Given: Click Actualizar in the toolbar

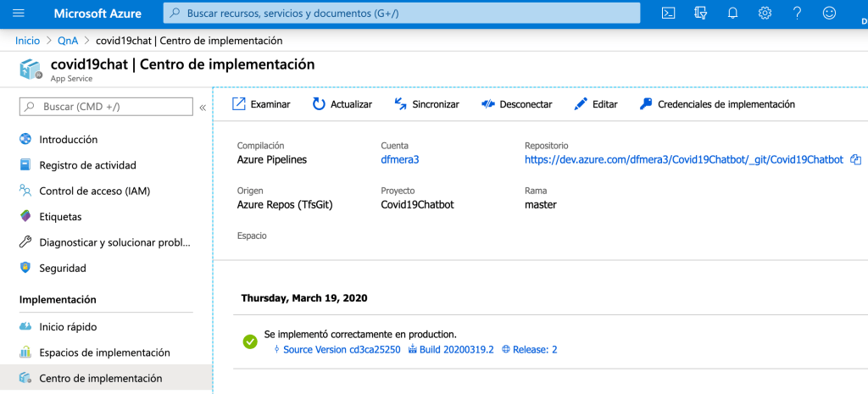Looking at the screenshot, I should [342, 104].
